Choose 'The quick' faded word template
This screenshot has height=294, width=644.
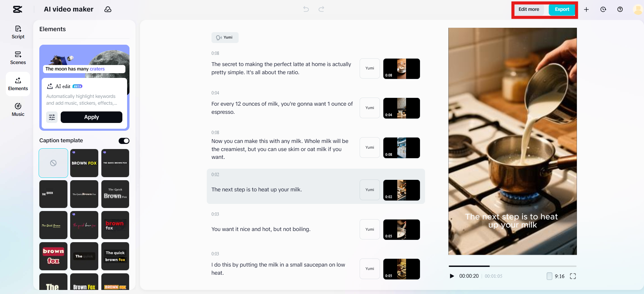point(84,256)
